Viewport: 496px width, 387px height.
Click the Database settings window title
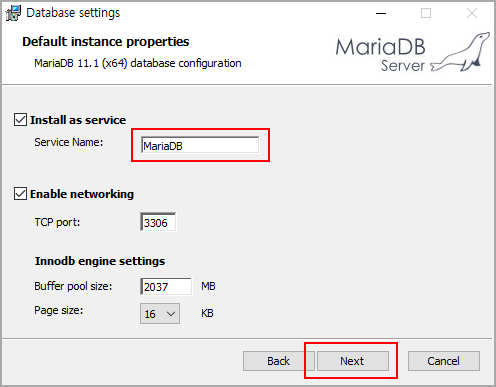click(x=73, y=13)
